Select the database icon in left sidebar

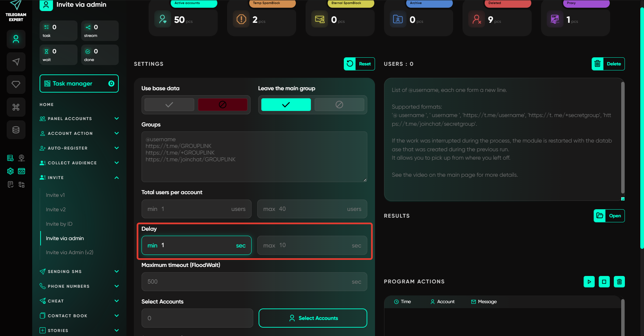click(16, 130)
